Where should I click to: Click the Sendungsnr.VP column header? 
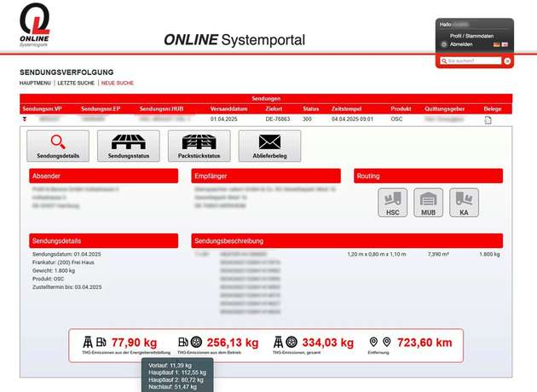coord(42,109)
